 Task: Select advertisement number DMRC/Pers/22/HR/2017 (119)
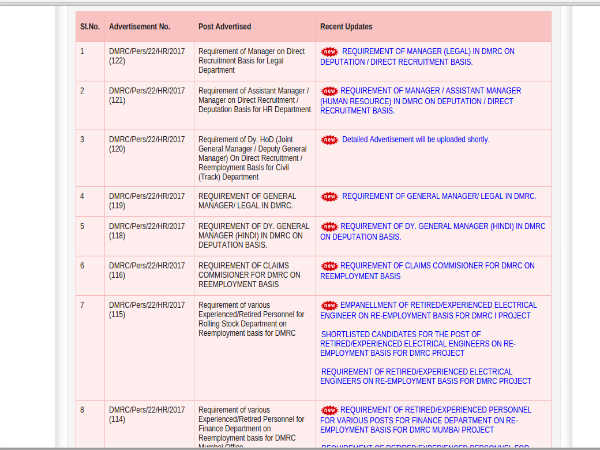coord(147,201)
